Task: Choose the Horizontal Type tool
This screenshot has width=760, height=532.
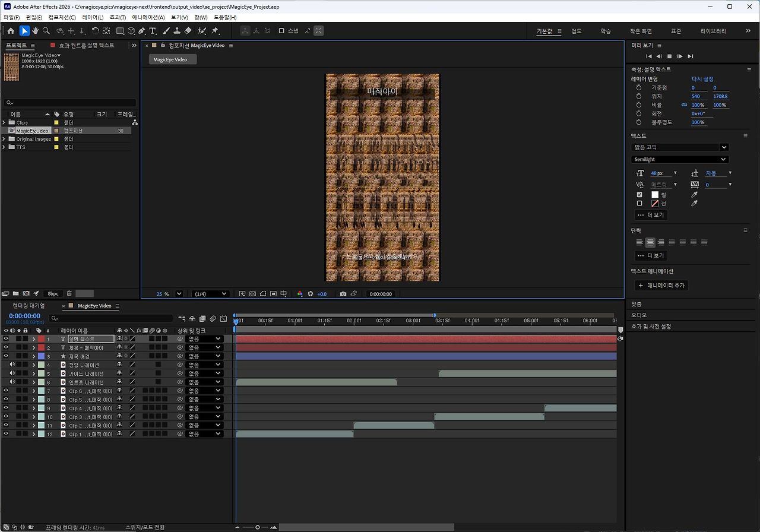Action: (x=153, y=31)
